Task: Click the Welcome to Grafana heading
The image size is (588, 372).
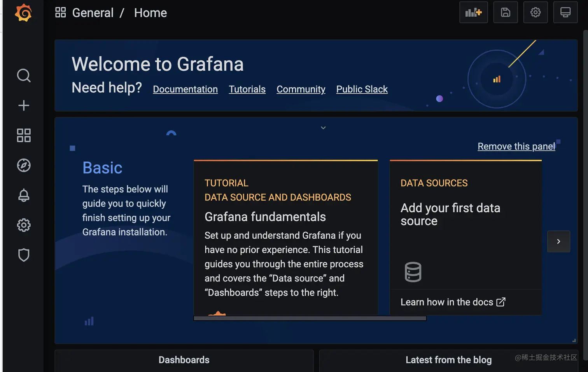Action: click(x=157, y=64)
